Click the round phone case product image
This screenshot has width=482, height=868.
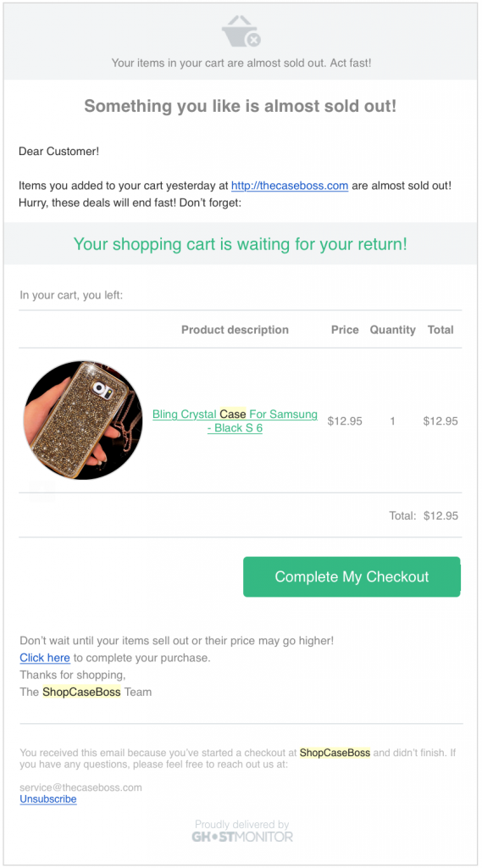[x=83, y=420]
